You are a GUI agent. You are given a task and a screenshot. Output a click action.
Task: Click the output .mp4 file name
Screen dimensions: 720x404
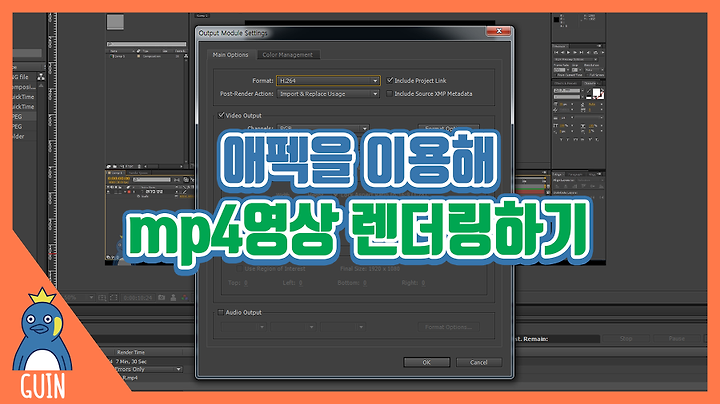[130, 378]
